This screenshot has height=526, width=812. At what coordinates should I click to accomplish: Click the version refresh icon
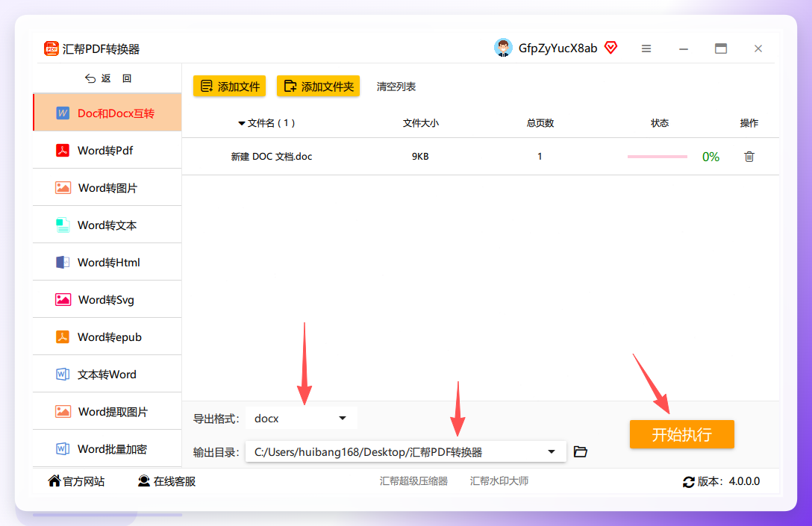coord(688,482)
